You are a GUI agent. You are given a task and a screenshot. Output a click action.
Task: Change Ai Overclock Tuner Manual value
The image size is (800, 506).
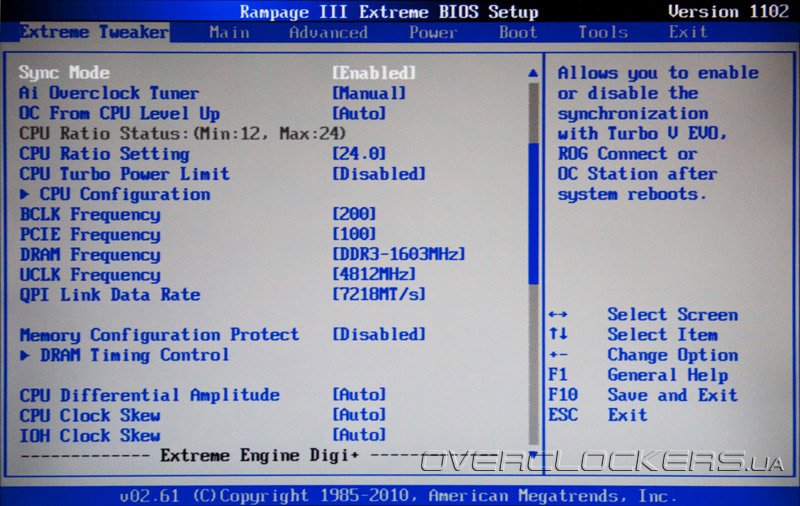[x=369, y=93]
